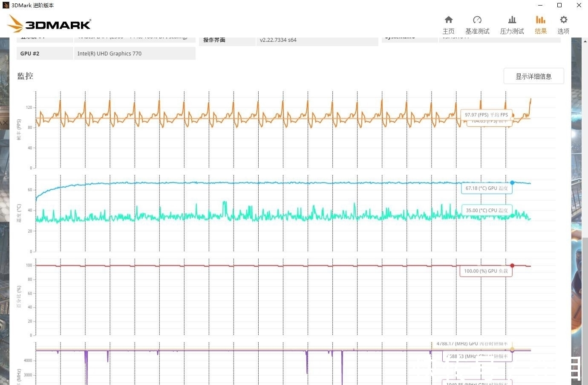Click the vertical scrollbar thumb

(585, 310)
